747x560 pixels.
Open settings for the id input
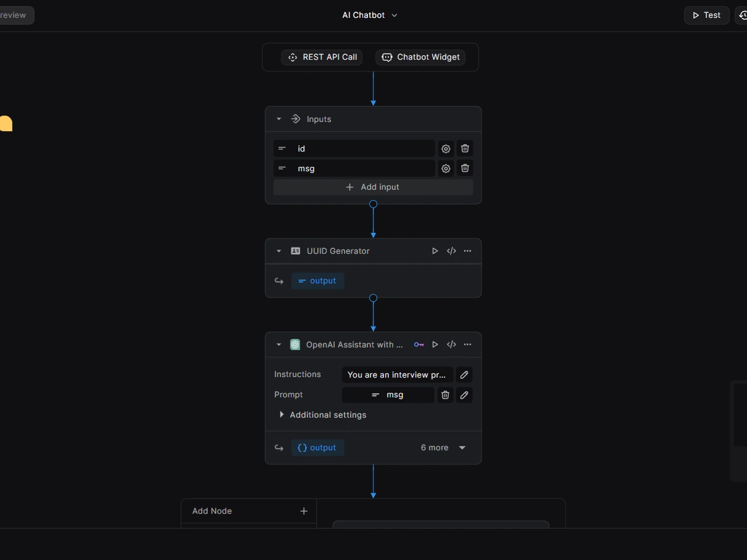point(446,148)
